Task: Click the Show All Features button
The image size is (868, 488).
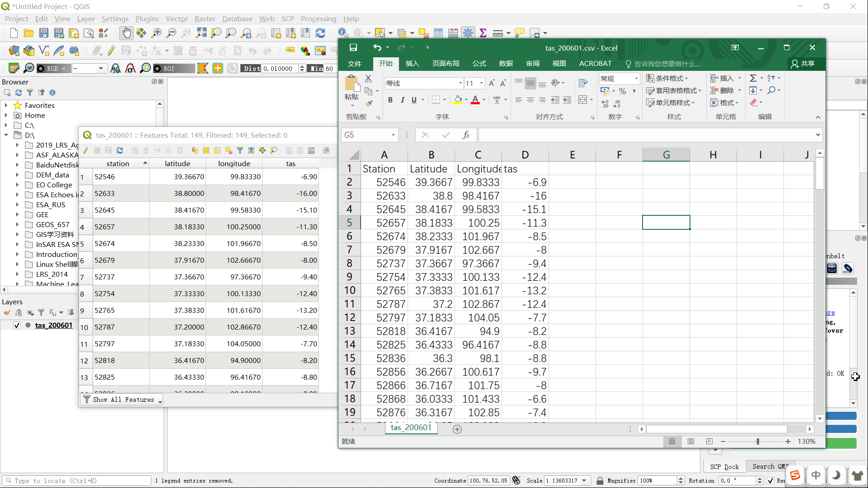Action: tap(122, 400)
